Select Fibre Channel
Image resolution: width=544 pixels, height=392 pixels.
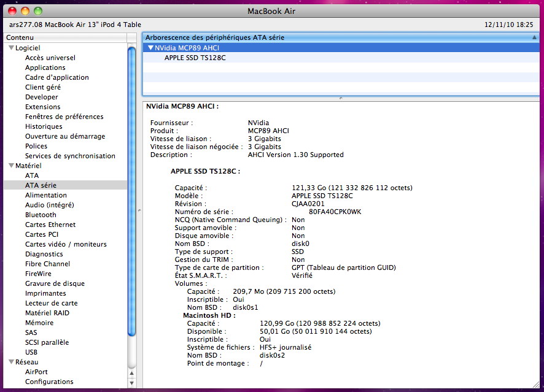click(47, 264)
